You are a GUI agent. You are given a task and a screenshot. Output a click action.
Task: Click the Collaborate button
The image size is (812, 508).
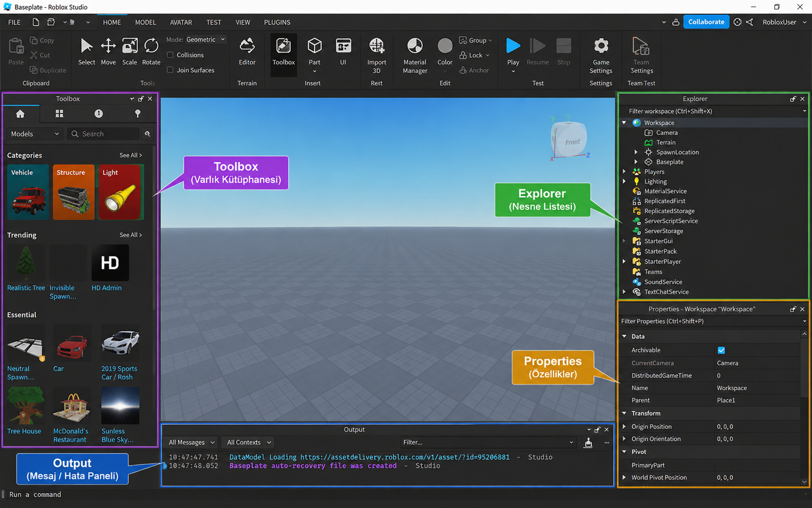pos(706,22)
